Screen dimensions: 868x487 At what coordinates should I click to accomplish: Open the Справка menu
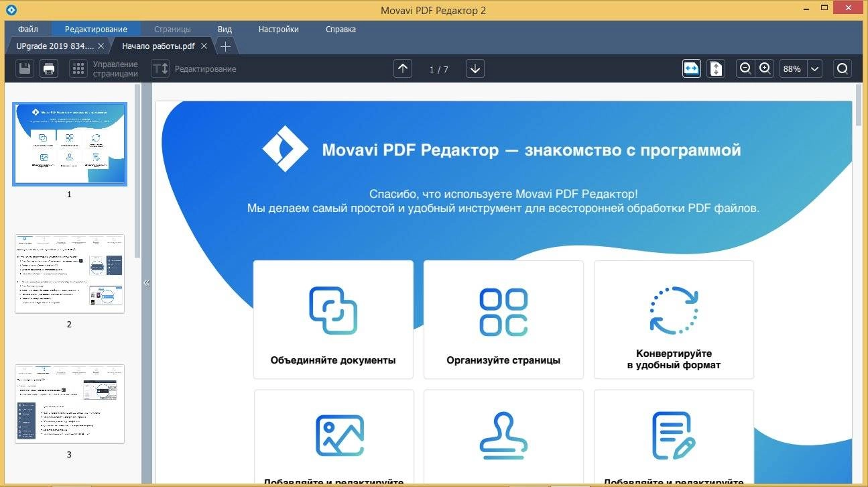tap(340, 30)
